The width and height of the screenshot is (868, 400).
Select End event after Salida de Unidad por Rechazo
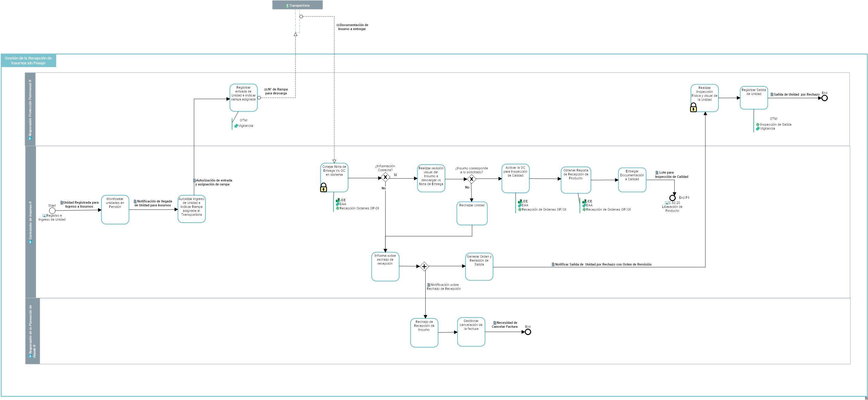pos(825,98)
